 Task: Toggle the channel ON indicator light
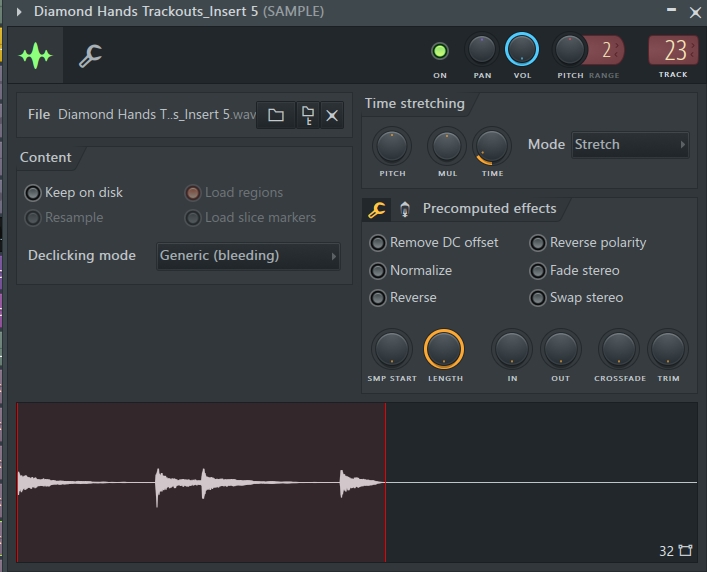440,51
